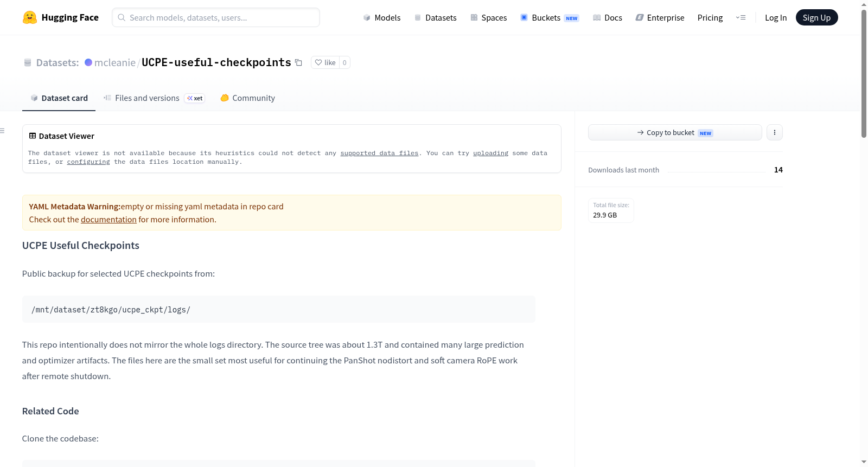
Task: Open the Datasets page from top navigation
Action: (436, 17)
